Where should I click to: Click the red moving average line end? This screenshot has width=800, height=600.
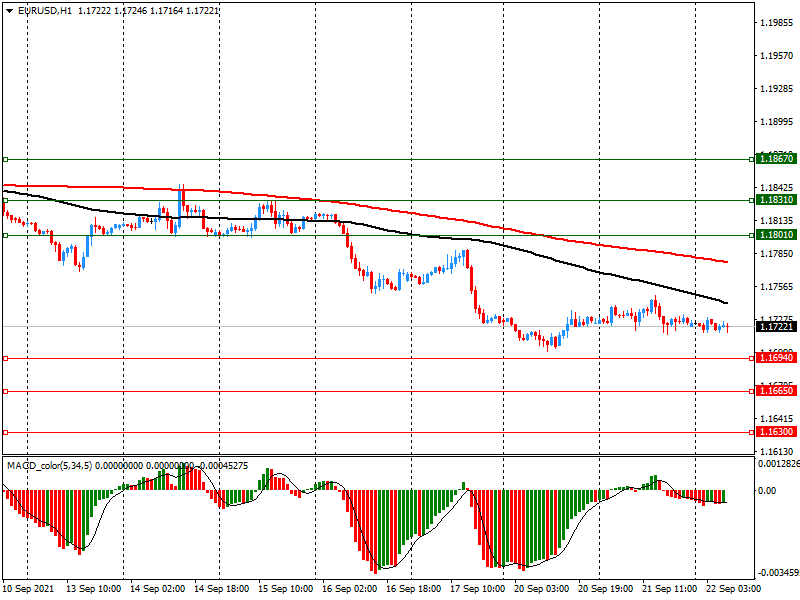pyautogui.click(x=726, y=262)
